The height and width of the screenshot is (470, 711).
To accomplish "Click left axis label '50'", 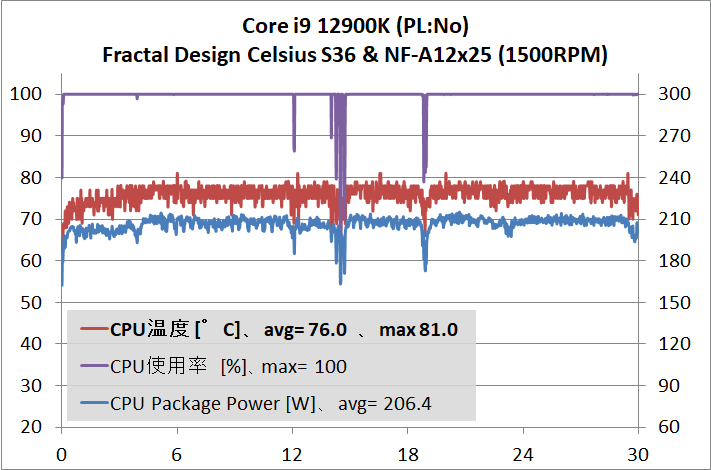I will pyautogui.click(x=31, y=302).
